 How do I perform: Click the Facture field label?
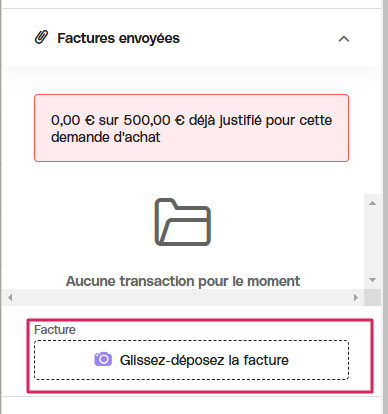(55, 330)
